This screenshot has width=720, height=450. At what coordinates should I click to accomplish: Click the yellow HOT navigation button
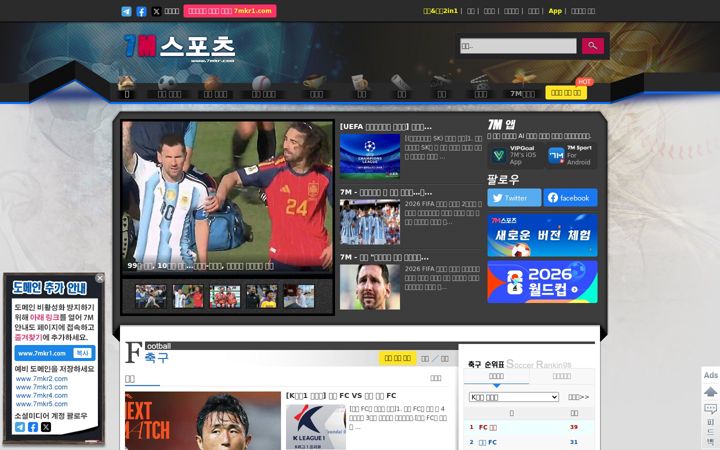[566, 93]
